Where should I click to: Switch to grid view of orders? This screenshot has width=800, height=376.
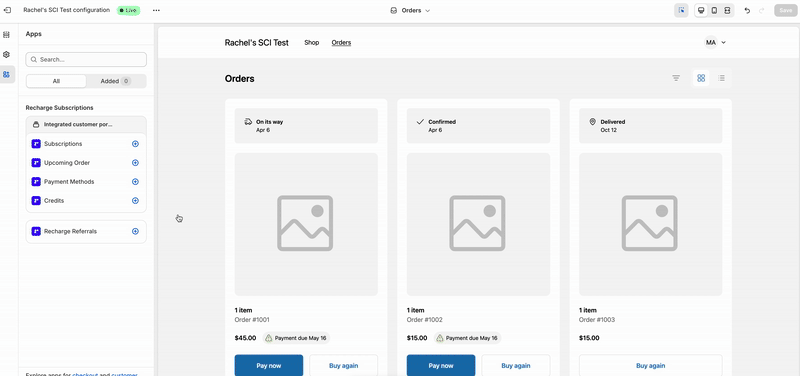click(x=701, y=78)
